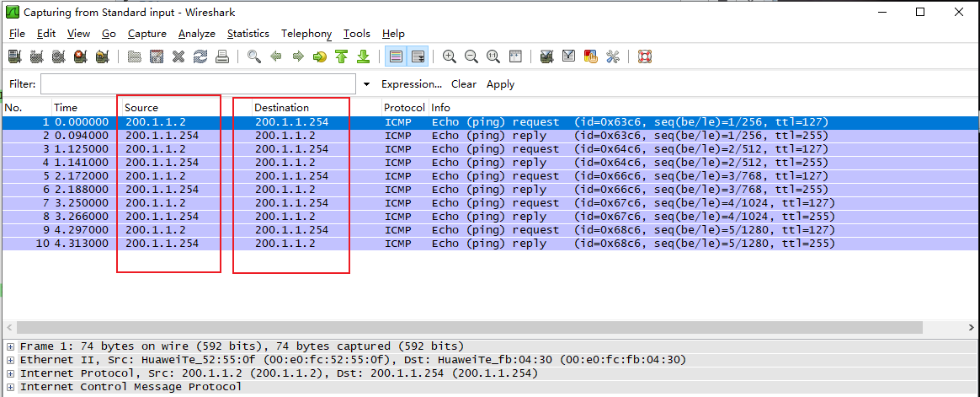
Task: Print packets toolbar icon
Action: coord(222,57)
